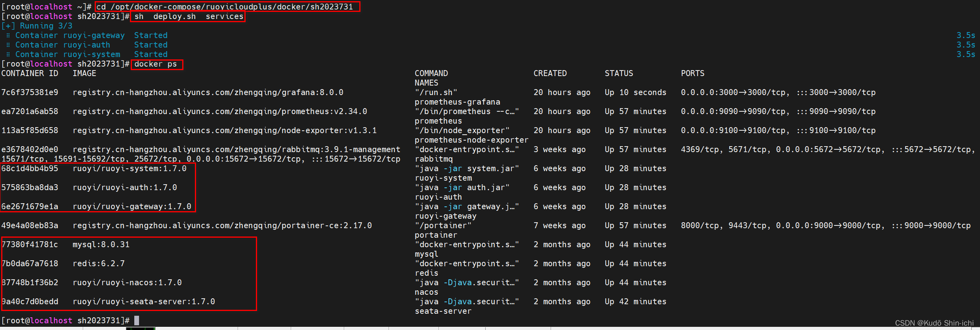Click container ID 575863ba8da3
This screenshot has height=330, width=980.
[x=30, y=187]
